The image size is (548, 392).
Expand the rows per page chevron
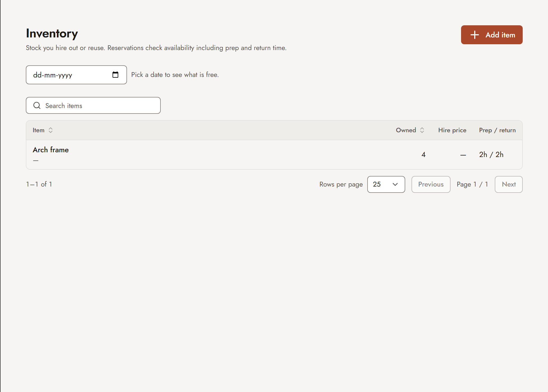click(x=395, y=184)
